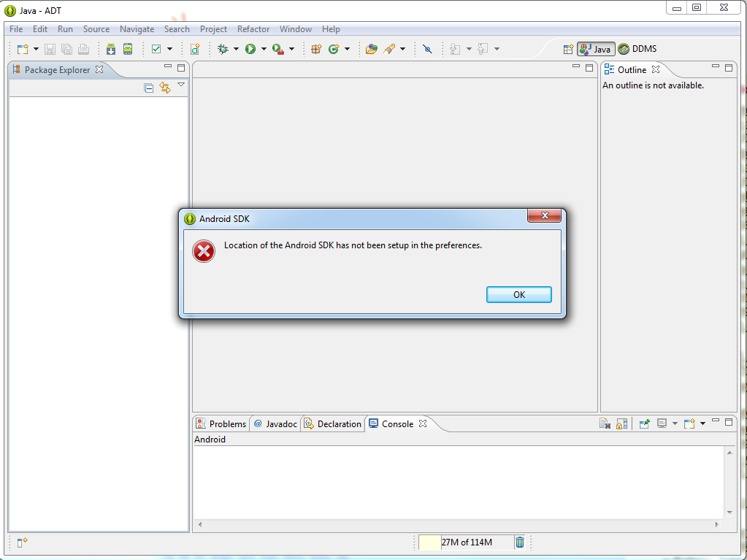The width and height of the screenshot is (747, 560).
Task: Expand the Search flashlight dropdown arrow
Action: [402, 49]
